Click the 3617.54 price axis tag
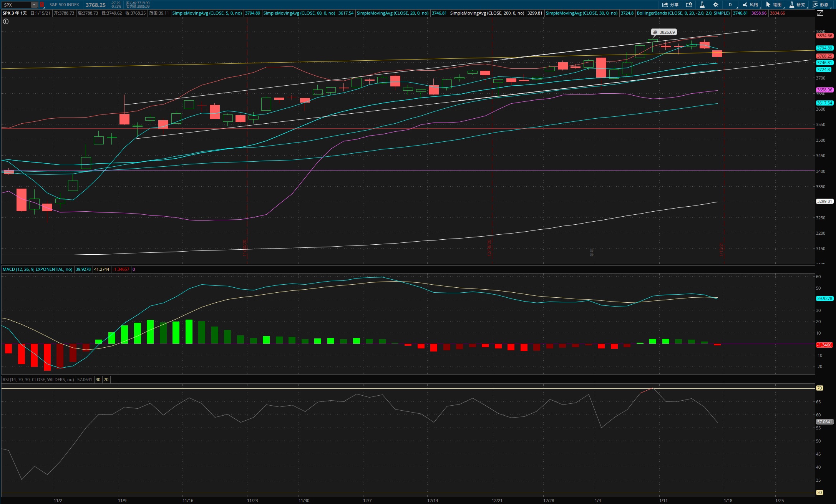This screenshot has width=836, height=504. 824,103
